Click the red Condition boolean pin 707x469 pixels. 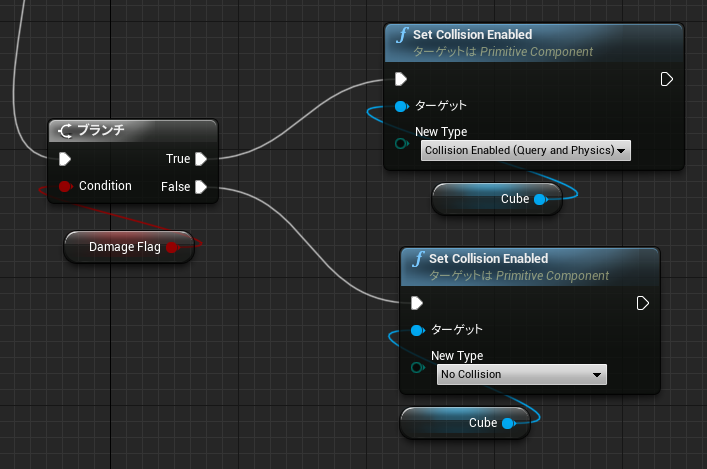click(x=65, y=186)
